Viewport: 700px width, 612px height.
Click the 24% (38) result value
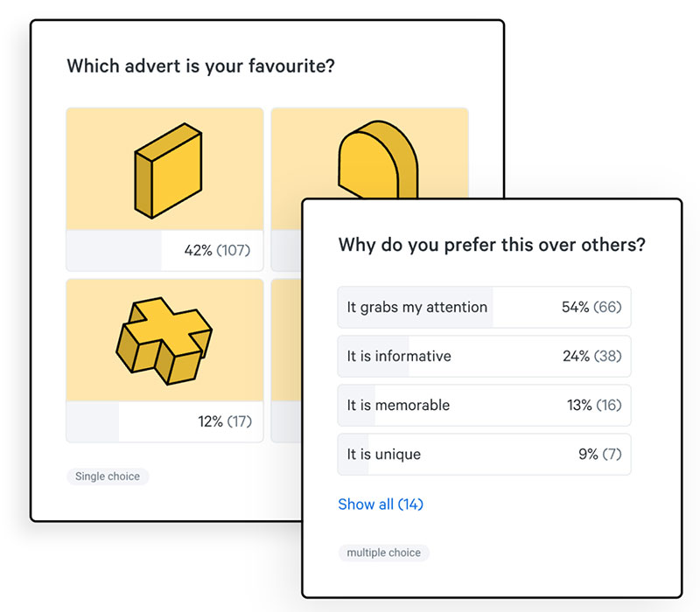(x=592, y=357)
